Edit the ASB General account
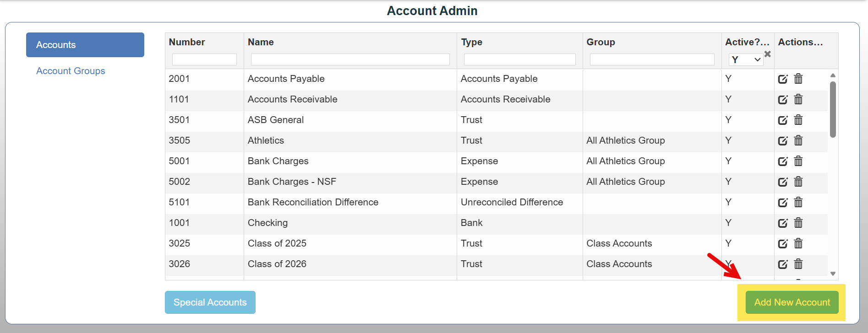Image resolution: width=868 pixels, height=333 pixels. [x=783, y=120]
